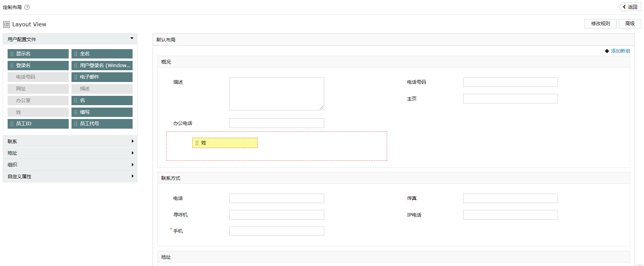Click the 修改规则 button
Screen dimensions: 644x266
[x=600, y=24]
